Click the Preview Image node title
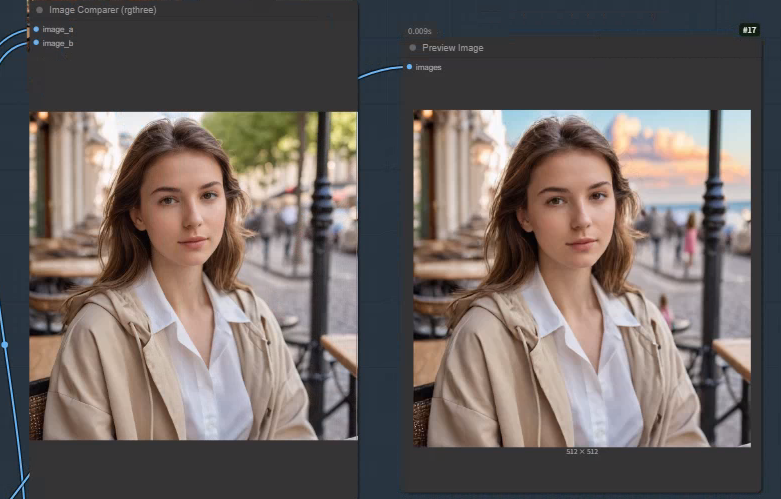 click(453, 48)
